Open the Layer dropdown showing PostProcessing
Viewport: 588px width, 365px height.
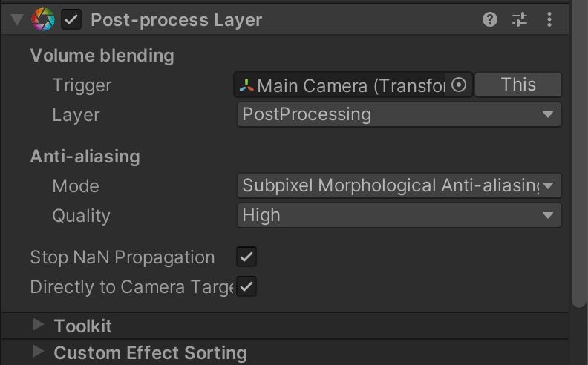click(401, 114)
